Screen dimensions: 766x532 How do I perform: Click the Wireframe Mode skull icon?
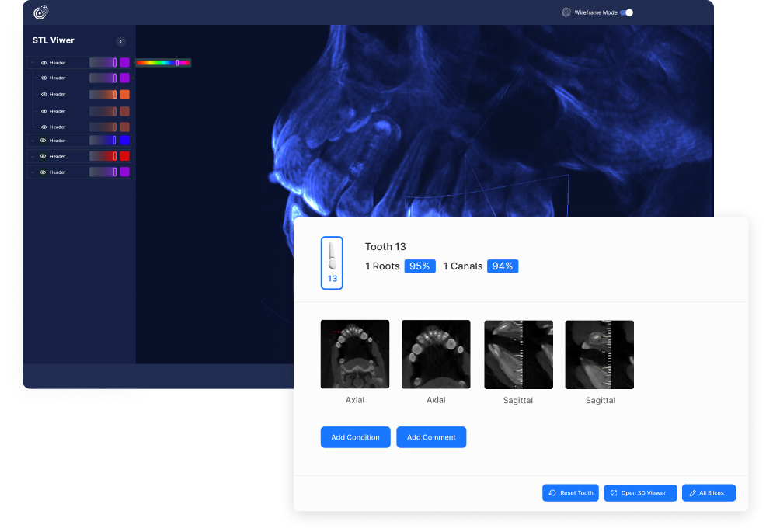pos(566,12)
